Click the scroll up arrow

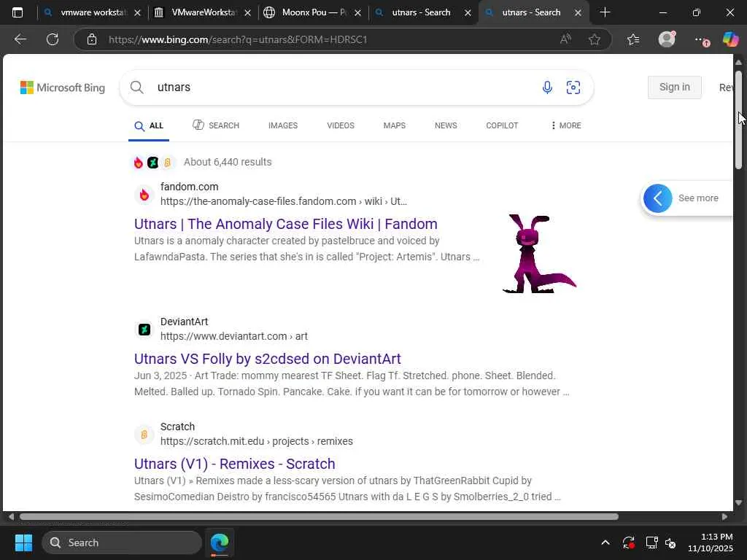(x=738, y=63)
